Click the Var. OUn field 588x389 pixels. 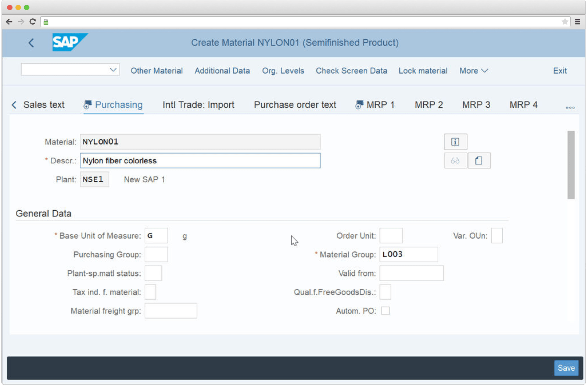pyautogui.click(x=497, y=236)
